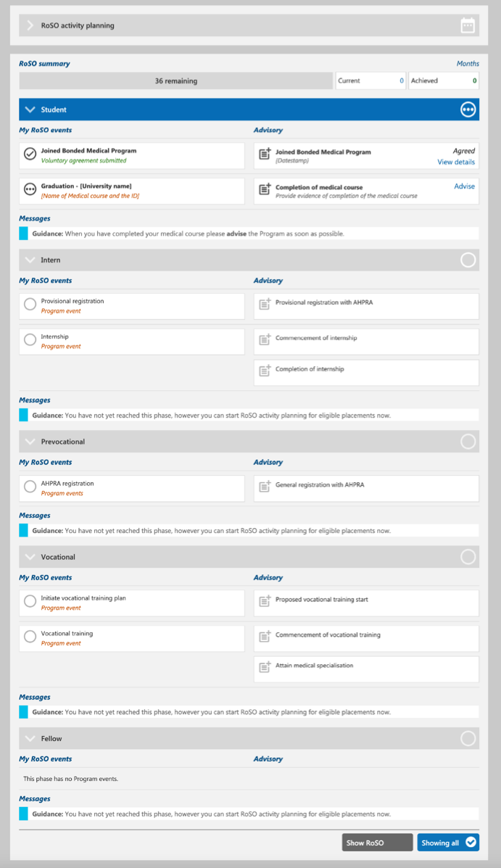501x868 pixels.
Task: Toggle the Showing all button
Action: (448, 843)
